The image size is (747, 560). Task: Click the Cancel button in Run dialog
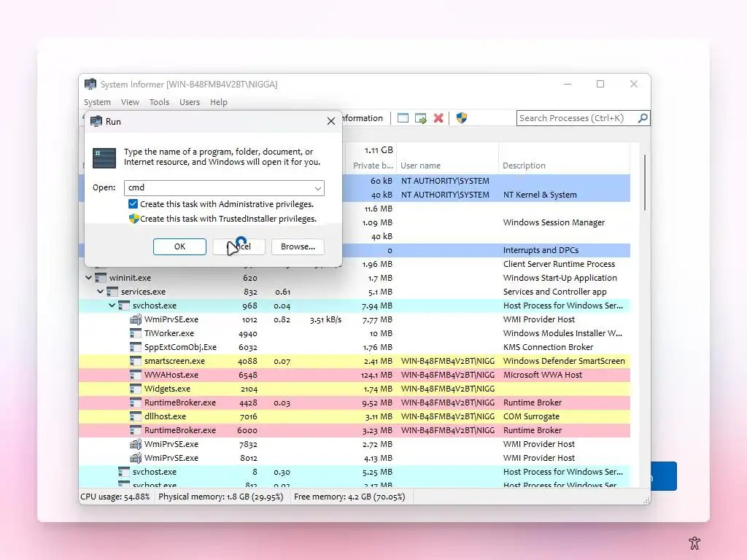(x=239, y=246)
